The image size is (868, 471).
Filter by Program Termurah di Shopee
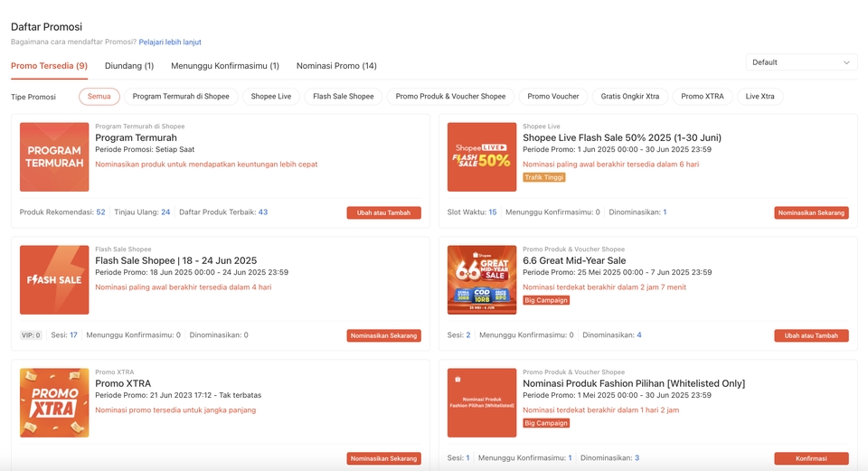[x=181, y=97]
